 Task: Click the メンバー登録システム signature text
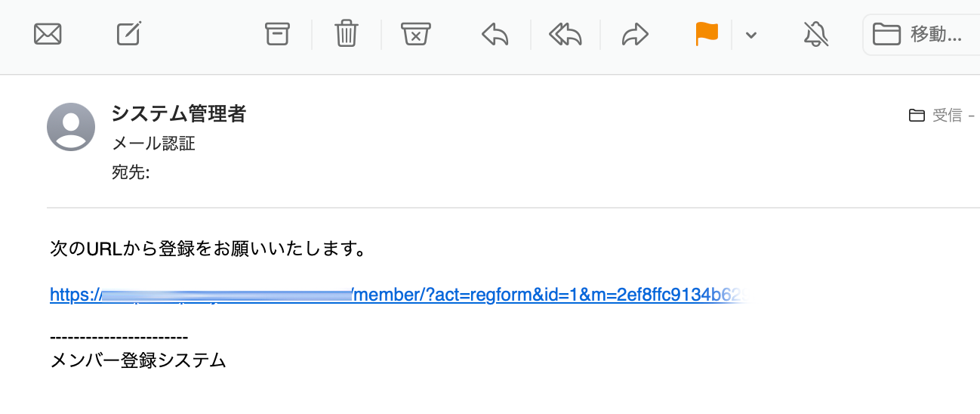tap(138, 360)
